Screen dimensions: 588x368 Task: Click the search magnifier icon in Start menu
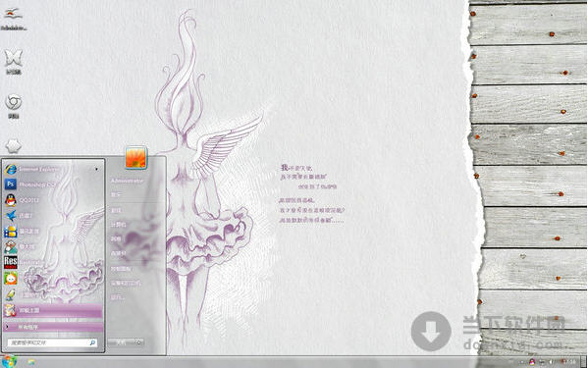(92, 342)
